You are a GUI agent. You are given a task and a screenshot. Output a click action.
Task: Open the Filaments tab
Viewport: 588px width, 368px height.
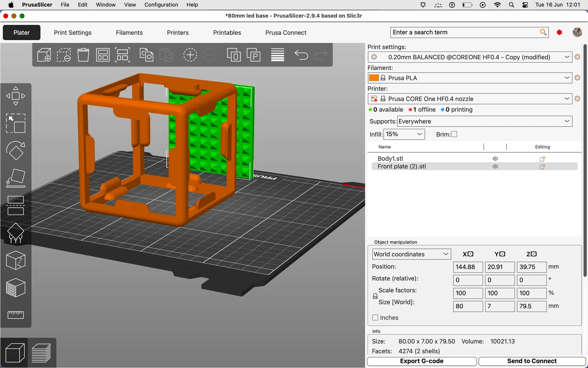(x=129, y=32)
